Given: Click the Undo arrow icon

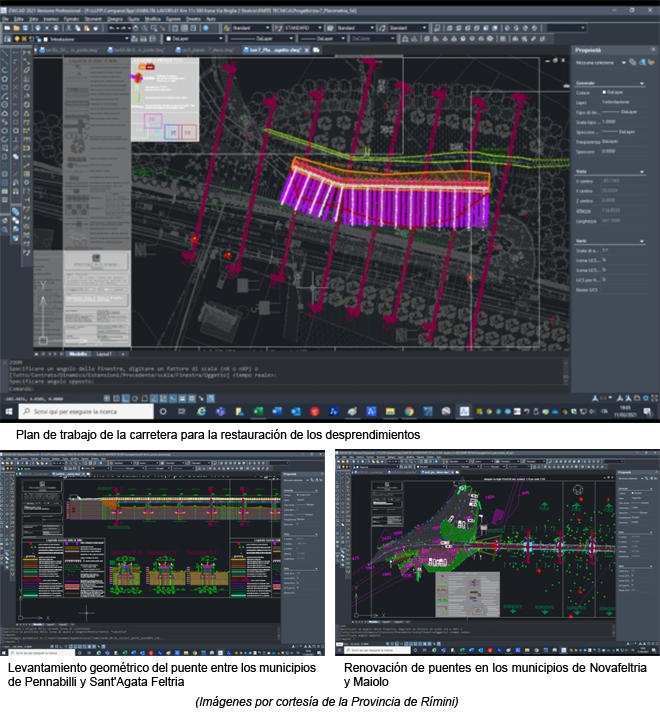Looking at the screenshot, I should (x=112, y=28).
